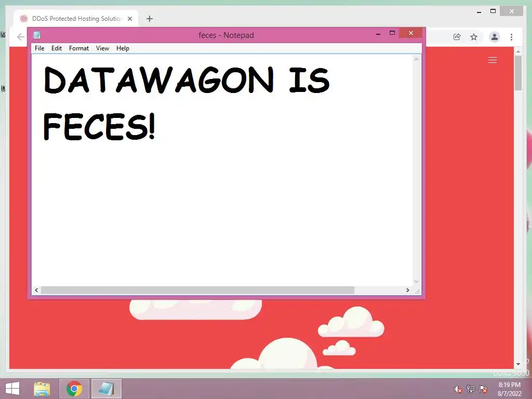Open the Windows Start button
The width and height of the screenshot is (532, 399).
click(x=12, y=389)
